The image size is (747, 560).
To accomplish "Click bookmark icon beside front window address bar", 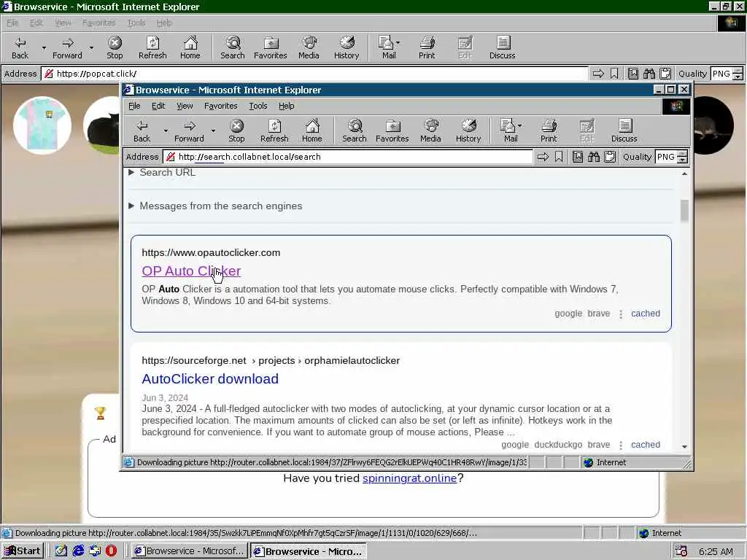I will pos(559,157).
